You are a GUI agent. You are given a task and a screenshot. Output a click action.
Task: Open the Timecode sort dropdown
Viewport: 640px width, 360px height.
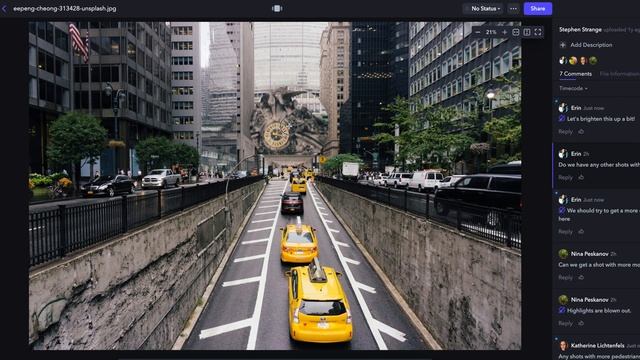click(573, 89)
